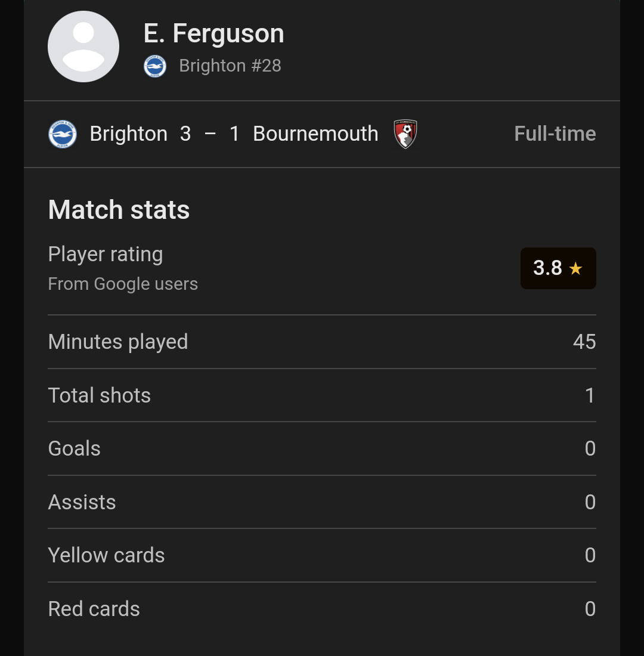The height and width of the screenshot is (656, 644).
Task: Select Bournemouth team name in the scoreline
Action: (315, 134)
